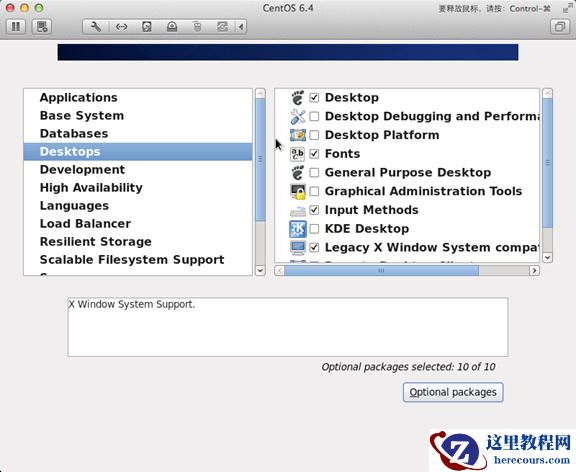The width and height of the screenshot is (576, 472).
Task: Click the package list vertical scrollbar thumb
Action: coord(547,163)
